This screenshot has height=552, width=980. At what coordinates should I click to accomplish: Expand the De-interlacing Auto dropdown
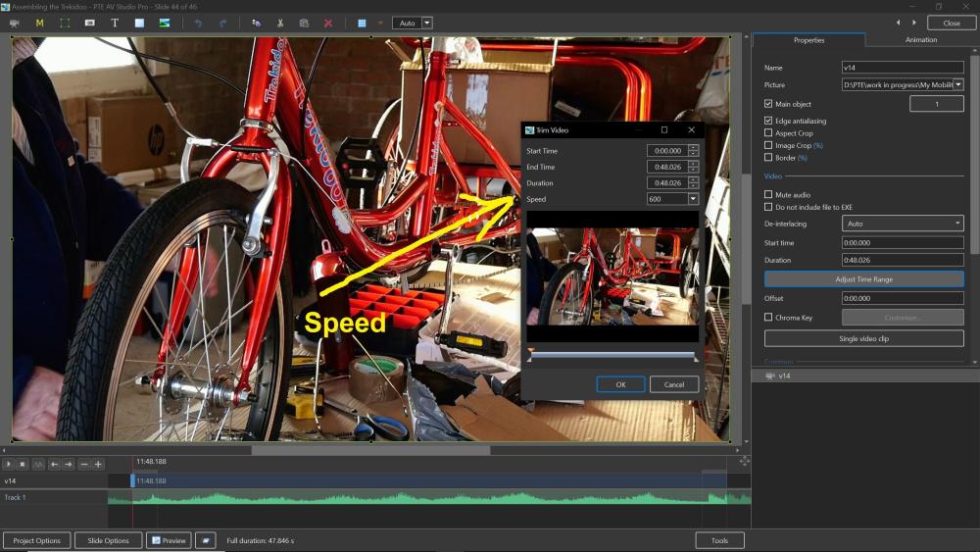(957, 224)
